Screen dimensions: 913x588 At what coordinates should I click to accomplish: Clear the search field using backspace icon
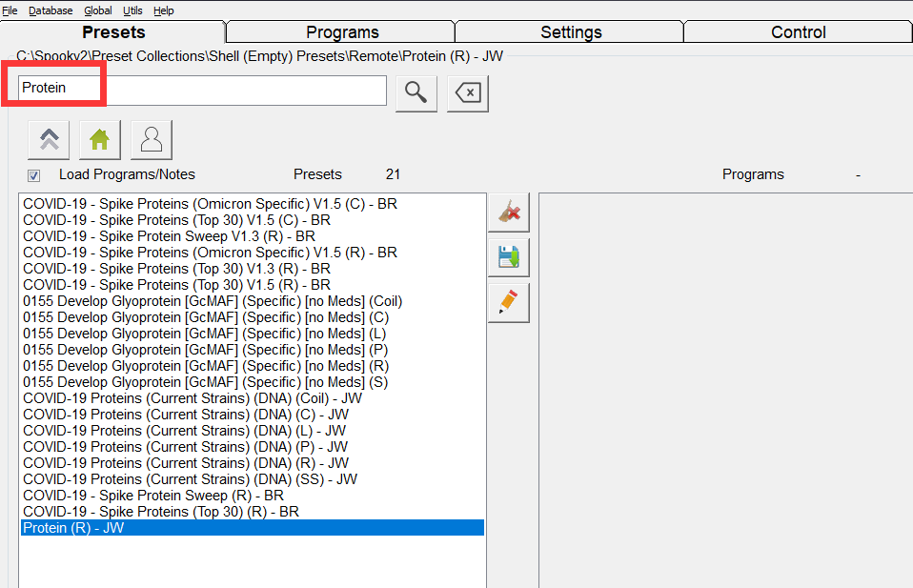pyautogui.click(x=466, y=92)
